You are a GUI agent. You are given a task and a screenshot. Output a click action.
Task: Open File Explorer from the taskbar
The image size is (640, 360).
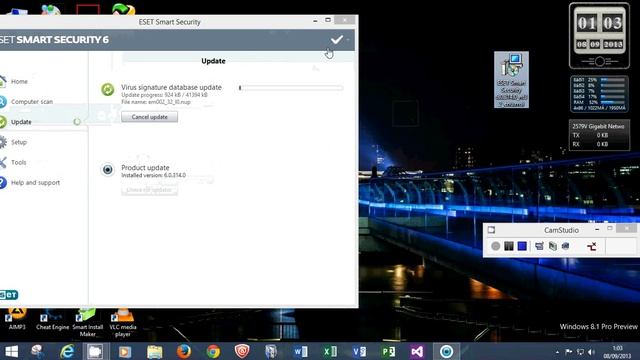pyautogui.click(x=155, y=351)
